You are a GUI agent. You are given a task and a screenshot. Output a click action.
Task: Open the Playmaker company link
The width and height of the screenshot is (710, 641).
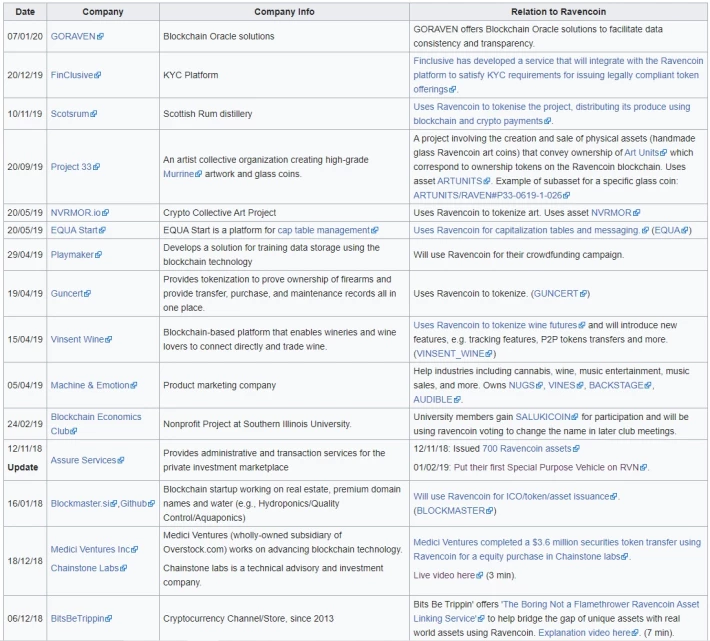pos(76,254)
